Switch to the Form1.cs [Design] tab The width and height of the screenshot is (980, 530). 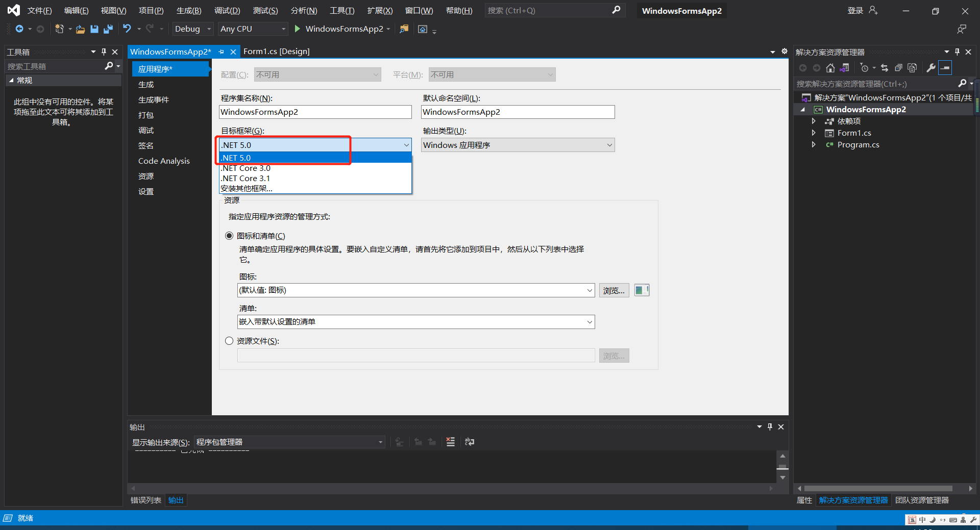(276, 51)
